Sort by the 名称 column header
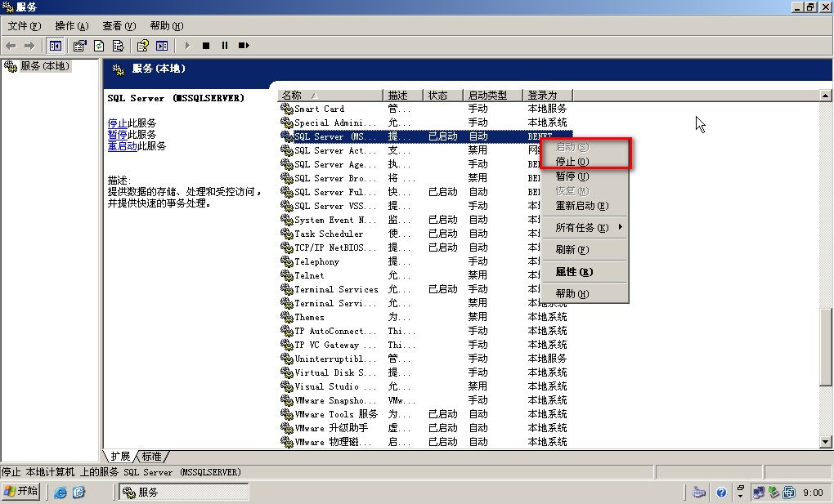 330,96
